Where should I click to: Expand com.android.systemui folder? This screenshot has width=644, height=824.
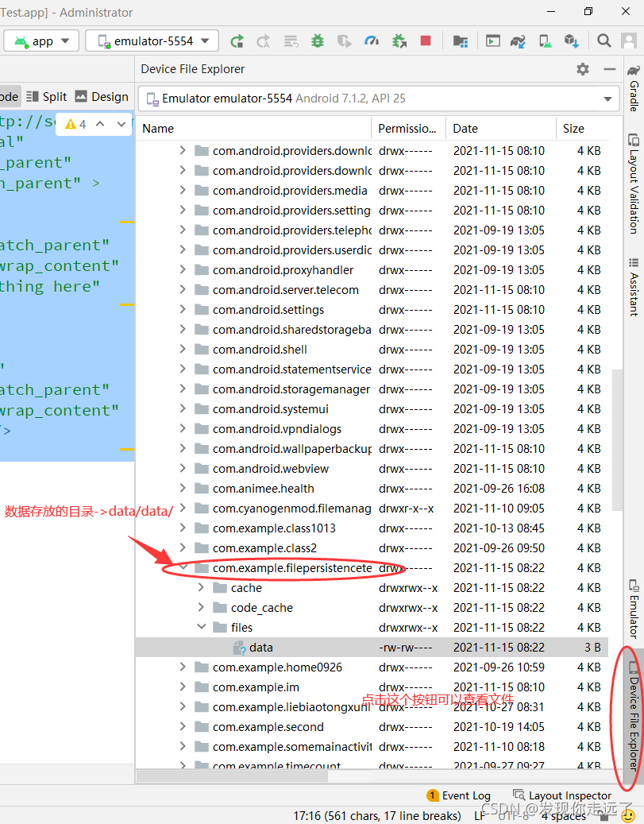(183, 409)
